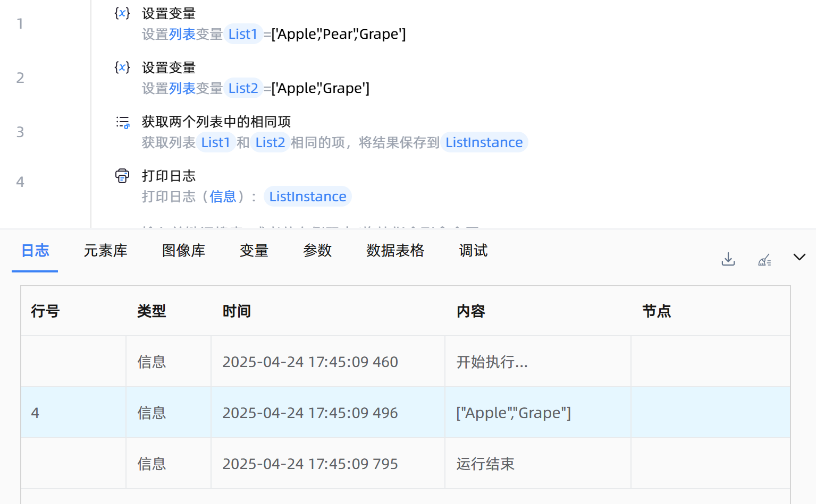
Task: Open the 图像库 tab
Action: coord(183,251)
